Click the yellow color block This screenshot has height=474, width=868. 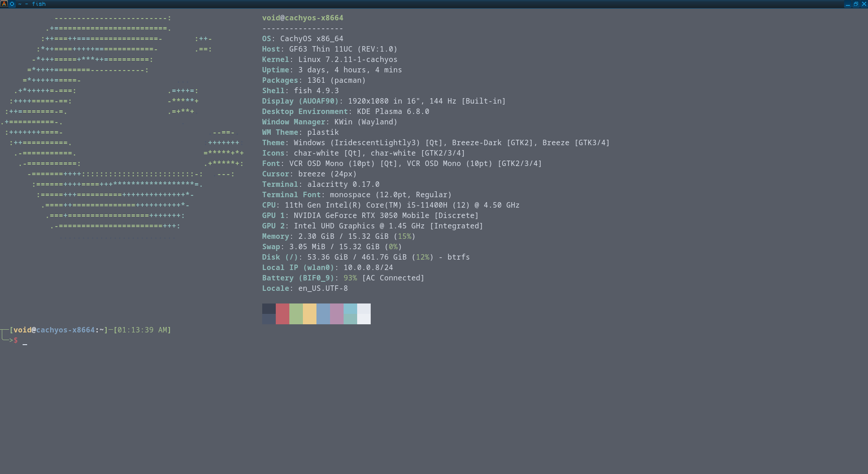310,314
